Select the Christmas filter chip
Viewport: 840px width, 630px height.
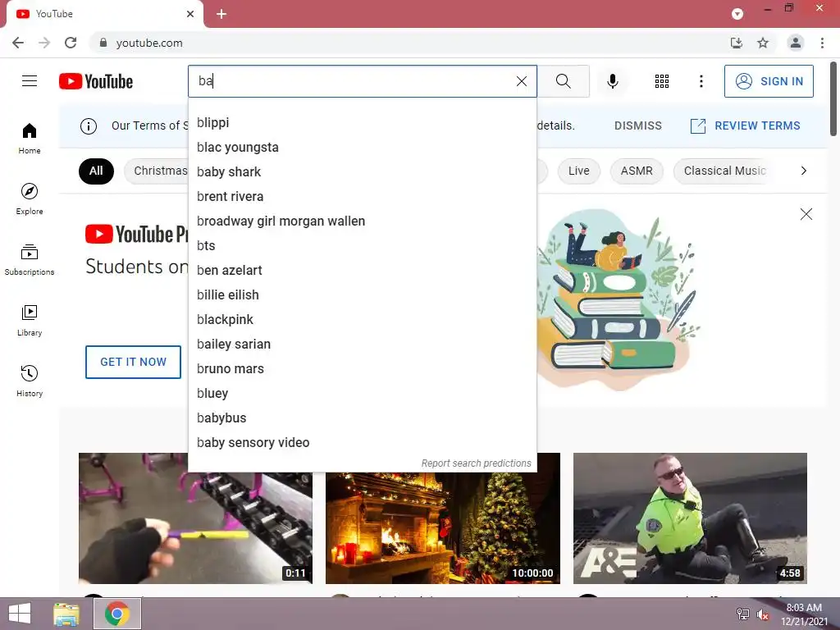coord(157,171)
